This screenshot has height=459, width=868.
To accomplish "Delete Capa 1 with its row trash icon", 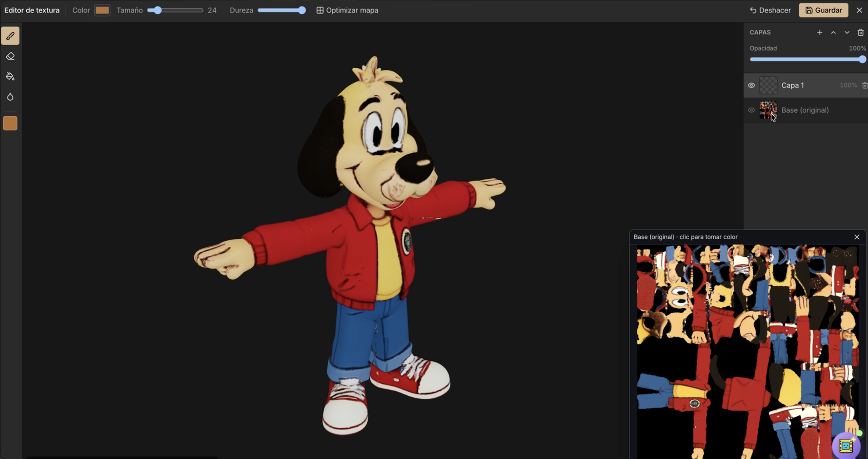I will click(865, 85).
